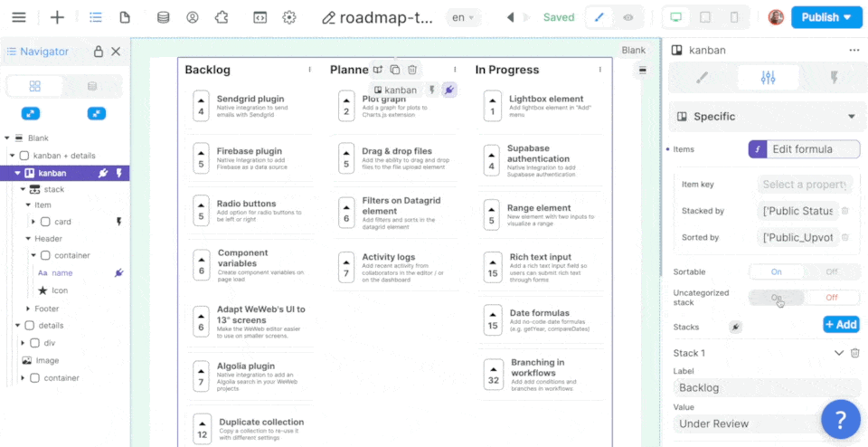
Task: Switch to the workflows lightning tab
Action: (833, 78)
